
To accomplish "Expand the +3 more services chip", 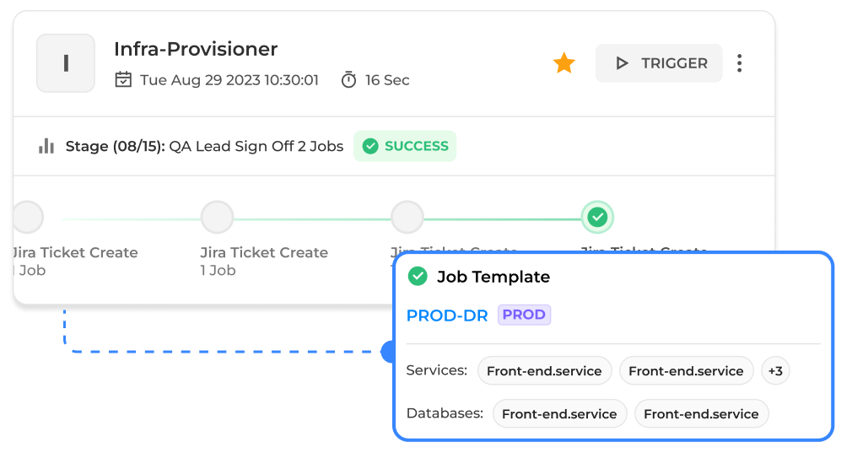I will (x=775, y=371).
